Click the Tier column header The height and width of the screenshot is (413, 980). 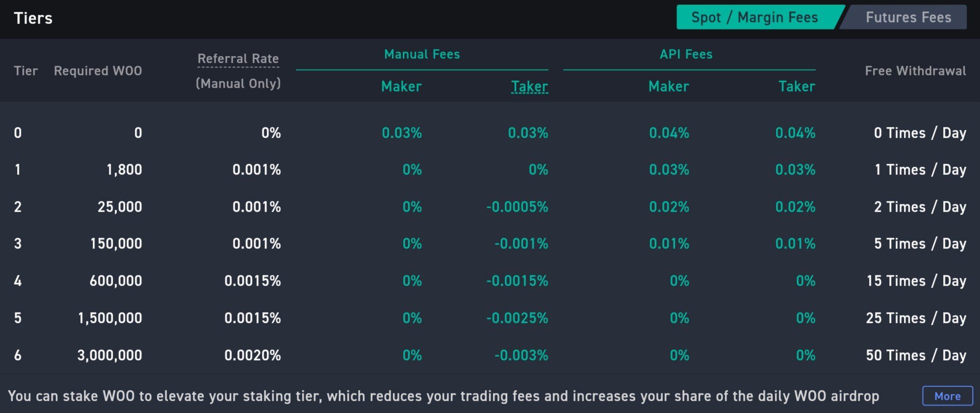tap(26, 71)
